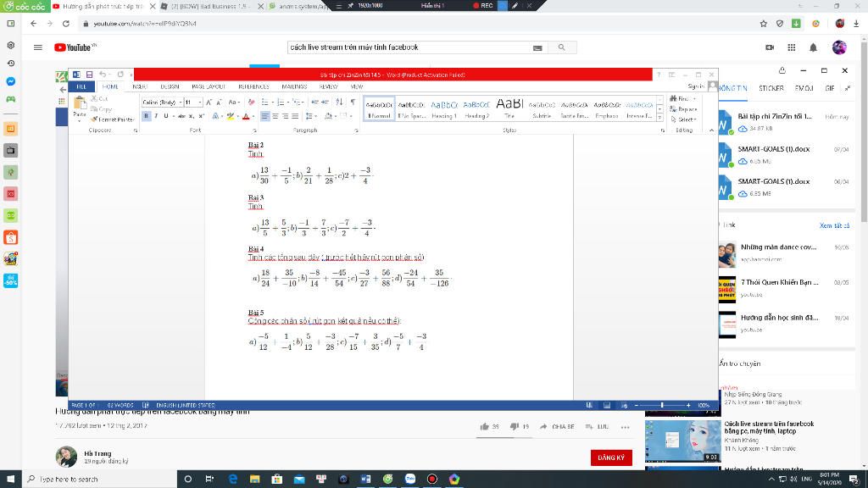Viewport: 868px width, 488px height.
Task: Toggle align left in Paragraph group
Action: pos(265,116)
